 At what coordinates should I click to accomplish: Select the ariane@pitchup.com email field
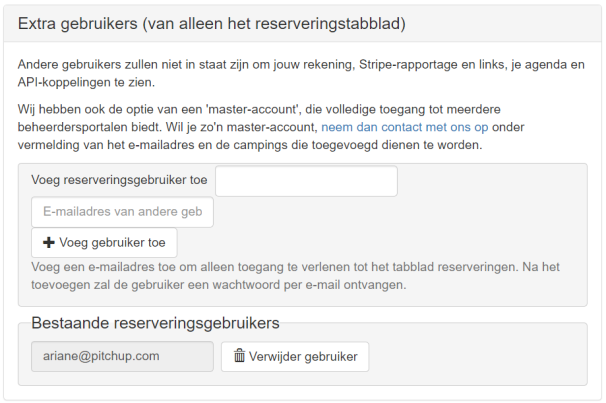122,356
